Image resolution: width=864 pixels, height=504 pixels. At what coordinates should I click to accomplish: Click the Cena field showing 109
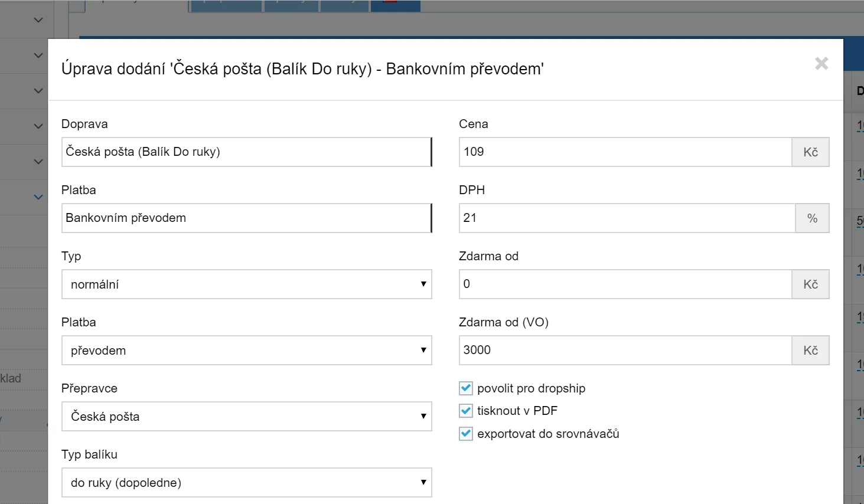(x=625, y=152)
